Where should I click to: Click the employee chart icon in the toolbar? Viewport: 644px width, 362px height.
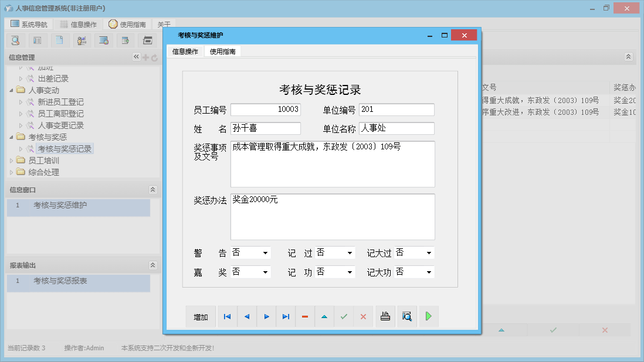[x=82, y=40]
